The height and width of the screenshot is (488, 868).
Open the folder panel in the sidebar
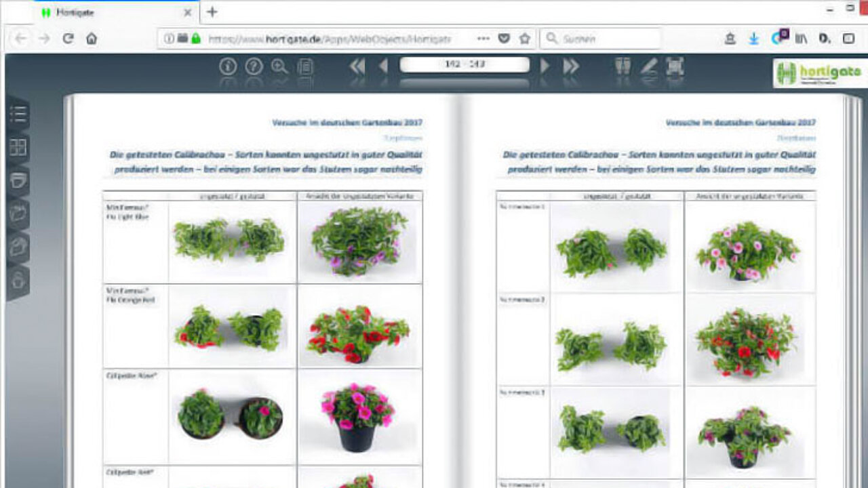click(x=18, y=213)
